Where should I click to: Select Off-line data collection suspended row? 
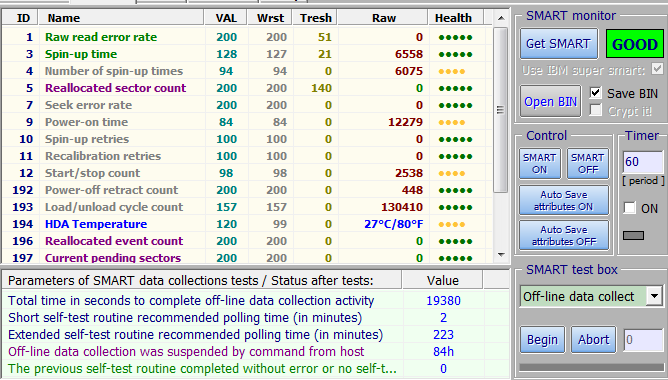click(x=255, y=352)
